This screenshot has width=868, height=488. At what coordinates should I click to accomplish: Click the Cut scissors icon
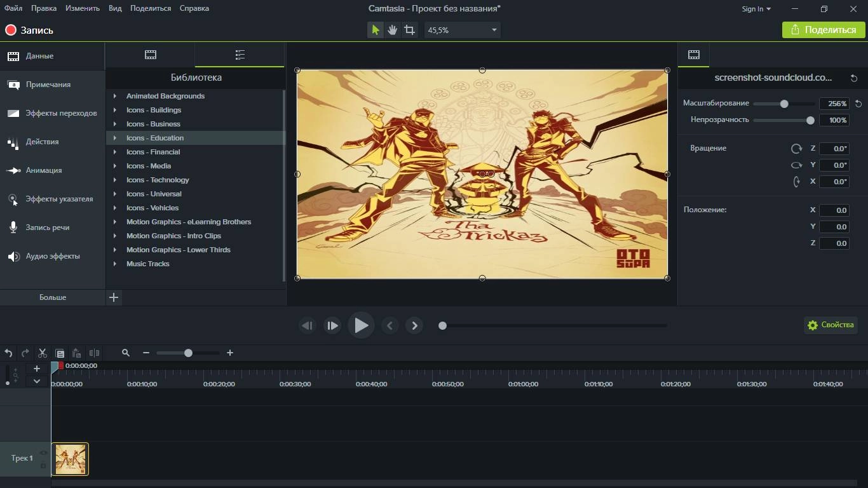coord(43,353)
